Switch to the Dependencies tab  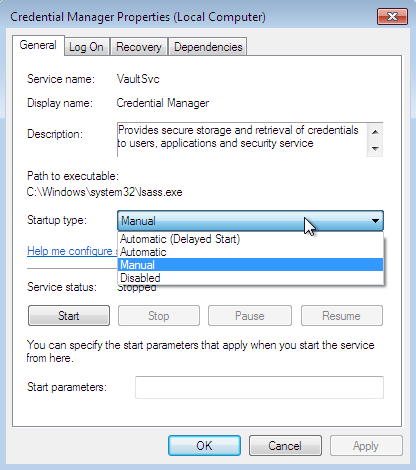tap(208, 47)
